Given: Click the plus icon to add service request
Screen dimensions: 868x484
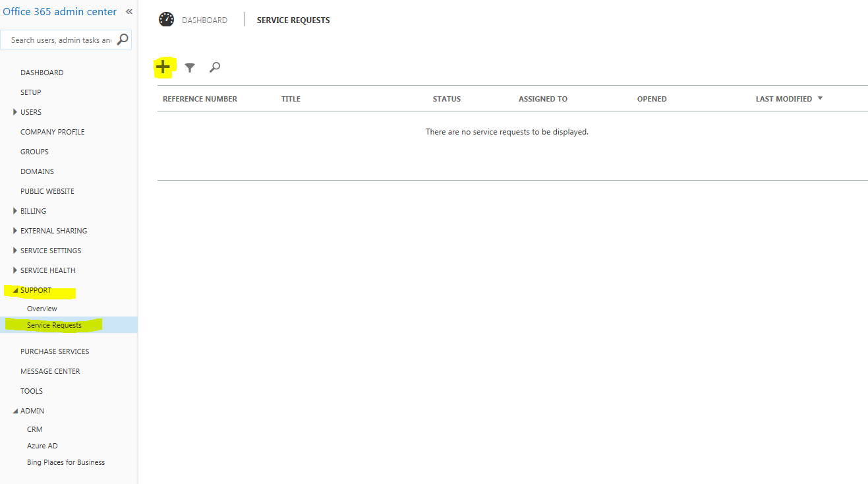Looking at the screenshot, I should [163, 67].
